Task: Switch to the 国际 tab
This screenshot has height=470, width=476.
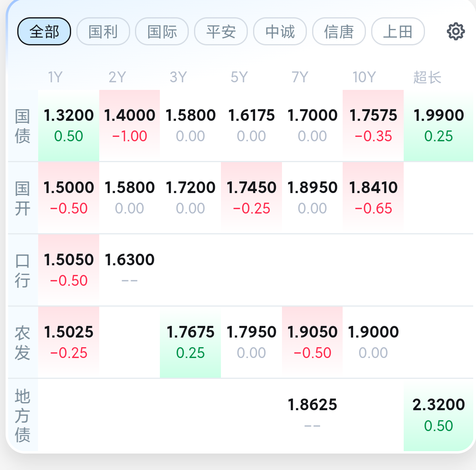Action: pyautogui.click(x=162, y=31)
